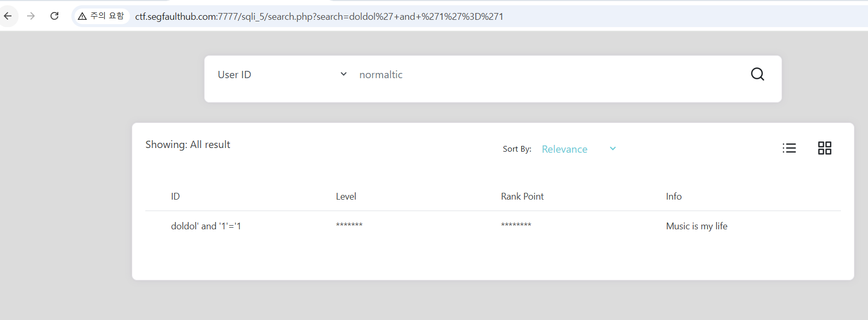
Task: Click the ID column header
Action: pos(175,196)
